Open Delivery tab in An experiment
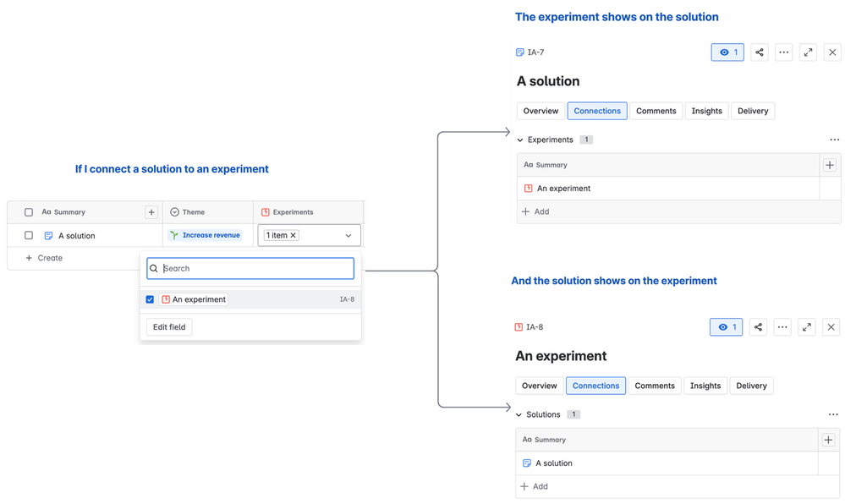 pyautogui.click(x=751, y=386)
